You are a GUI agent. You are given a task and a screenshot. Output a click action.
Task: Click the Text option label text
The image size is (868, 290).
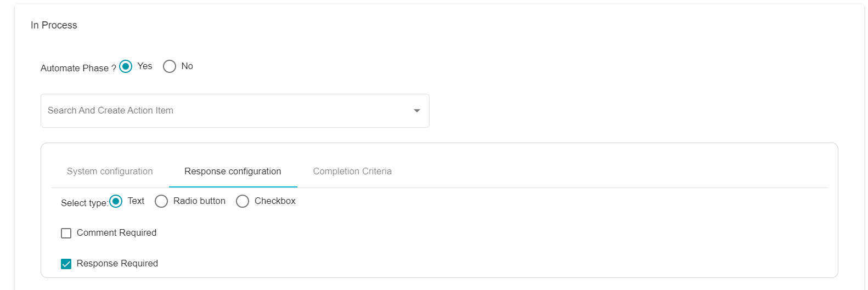136,201
